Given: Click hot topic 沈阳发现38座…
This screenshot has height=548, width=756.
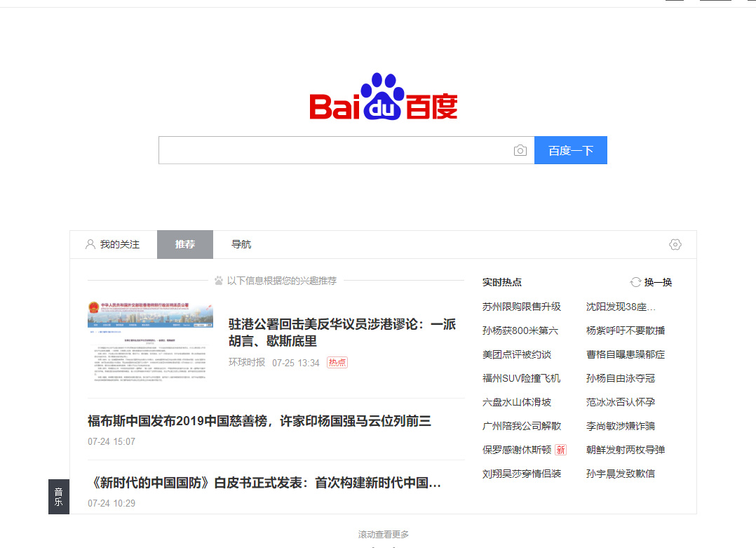Looking at the screenshot, I should pyautogui.click(x=621, y=307).
